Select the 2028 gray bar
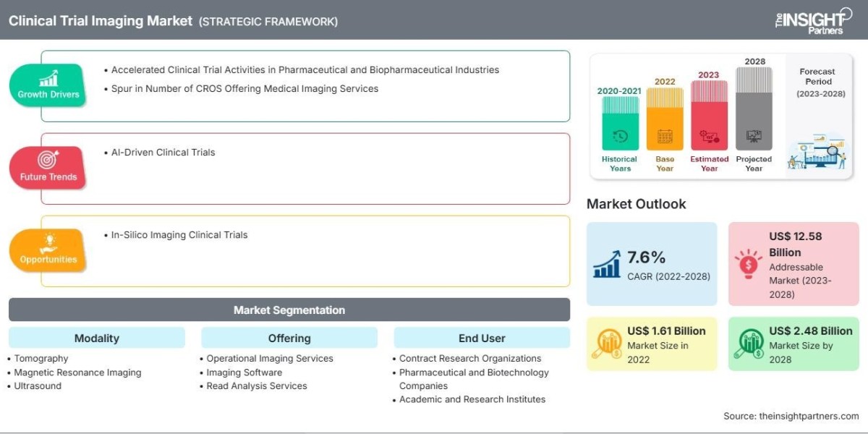Viewport: 868px width, 434px height. (x=754, y=109)
